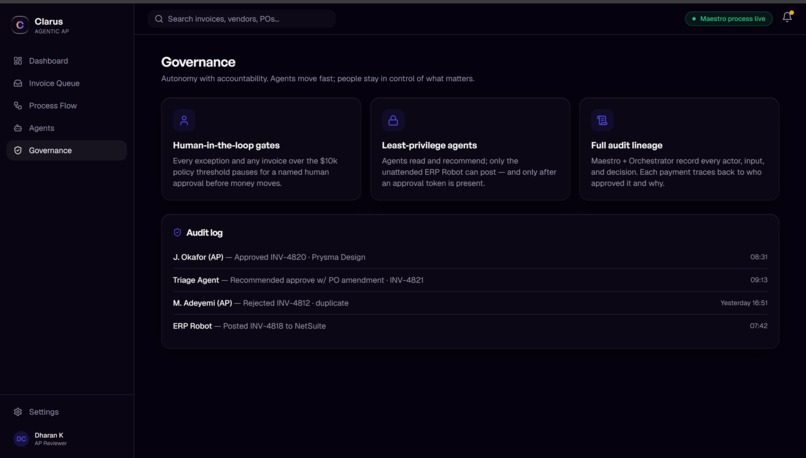This screenshot has height=458, width=806.
Task: Click the Dashboard grid icon
Action: click(x=18, y=61)
